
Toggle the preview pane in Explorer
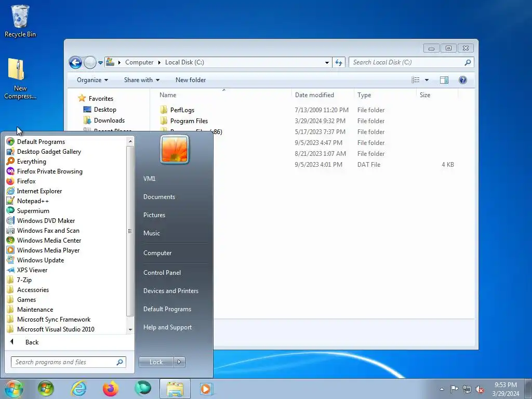[x=444, y=80]
